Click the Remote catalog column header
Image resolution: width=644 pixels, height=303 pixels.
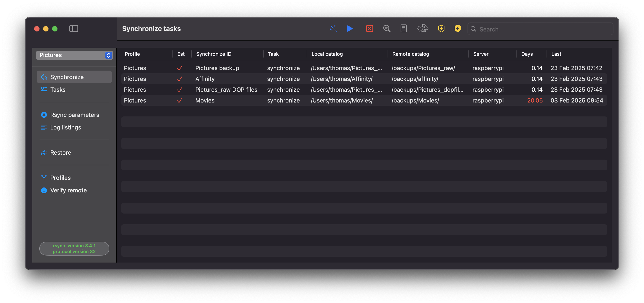[x=410, y=54]
